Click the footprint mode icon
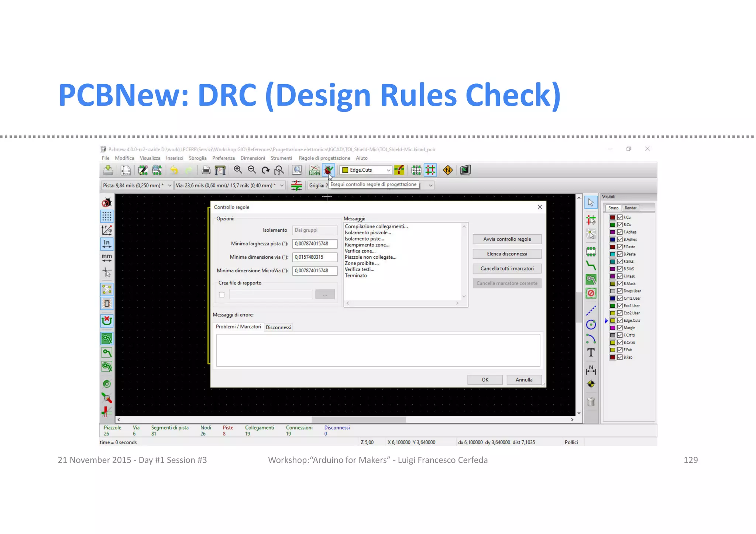 pos(416,170)
